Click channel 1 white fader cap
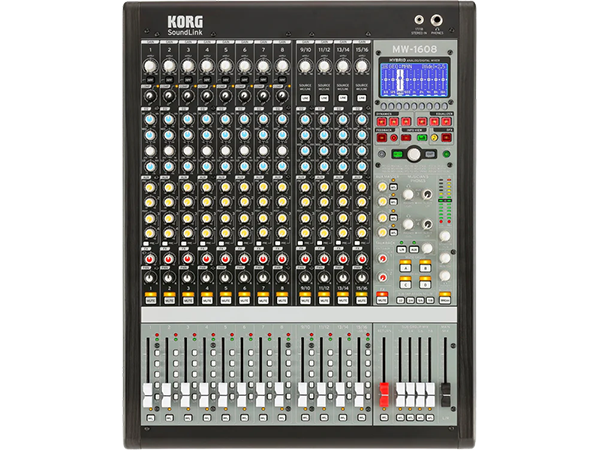Image resolution: width=600 pixels, height=450 pixels. [148, 395]
